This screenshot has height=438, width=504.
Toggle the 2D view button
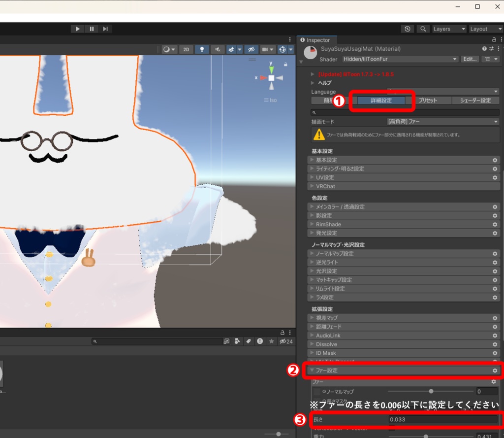click(x=186, y=50)
